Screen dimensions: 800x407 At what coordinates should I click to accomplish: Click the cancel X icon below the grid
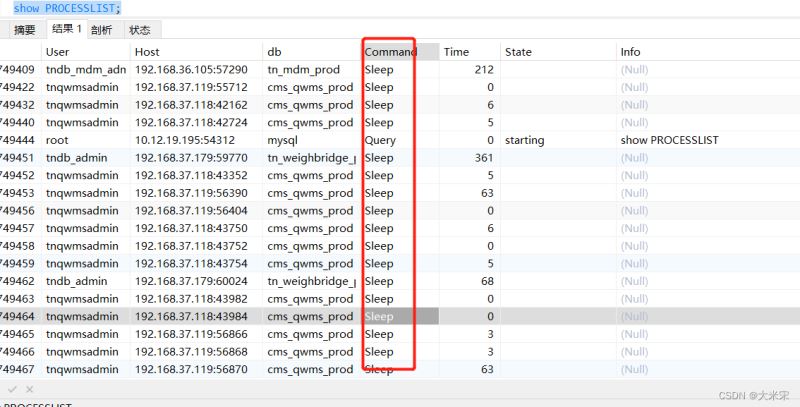coord(30,389)
